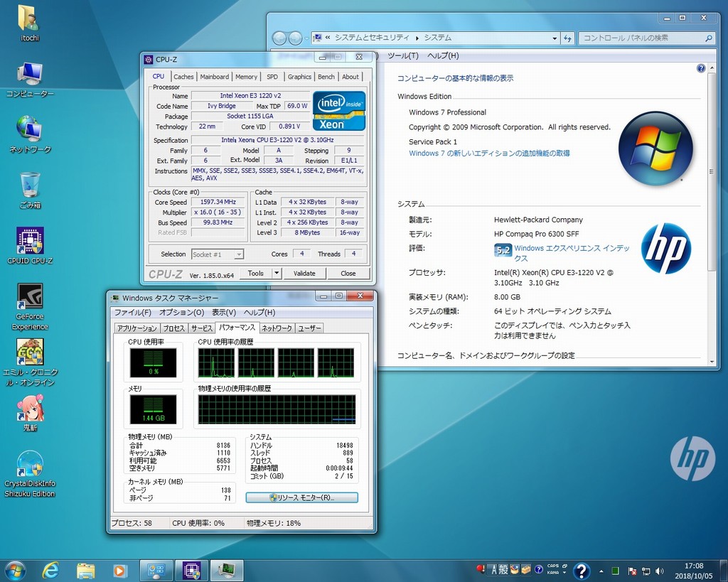The image size is (728, 582).
Task: Click the CPU-Z Close button
Action: [x=348, y=274]
